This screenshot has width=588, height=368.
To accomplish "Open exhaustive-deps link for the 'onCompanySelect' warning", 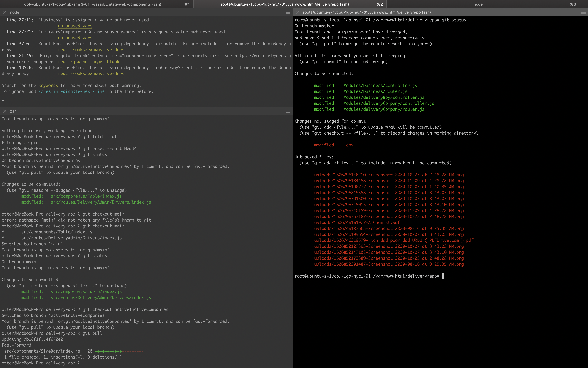I will [x=91, y=73].
